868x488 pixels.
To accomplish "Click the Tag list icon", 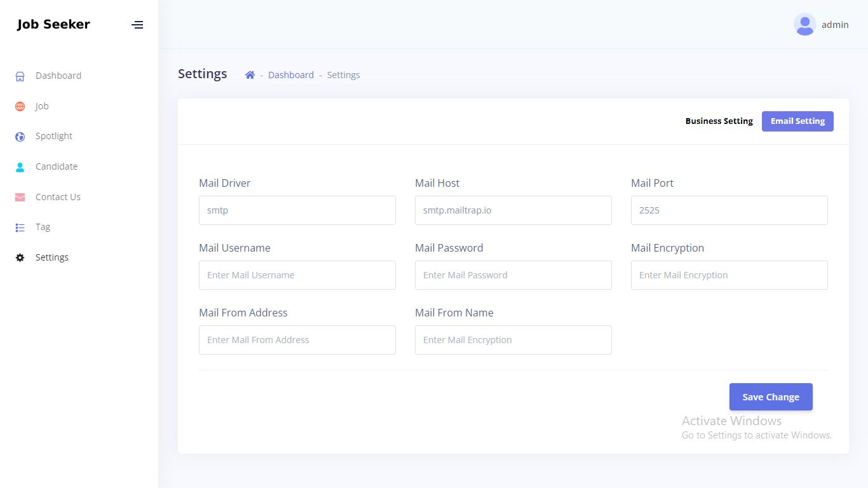I will [x=20, y=227].
